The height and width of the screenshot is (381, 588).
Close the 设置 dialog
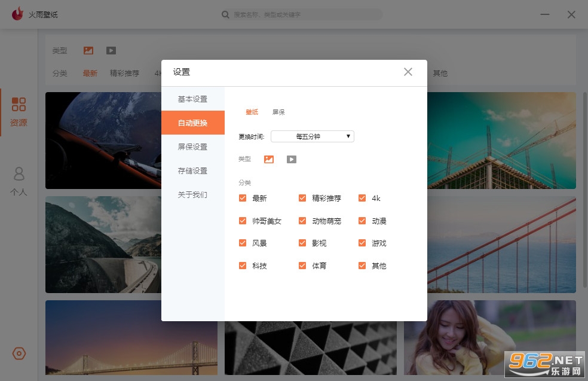[x=408, y=72]
